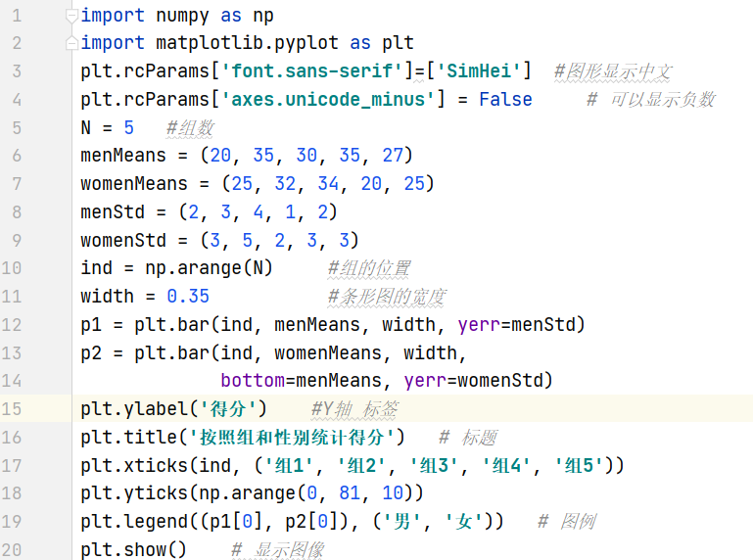Click the string '组1' in xticks
753x560 pixels.
coord(288,466)
